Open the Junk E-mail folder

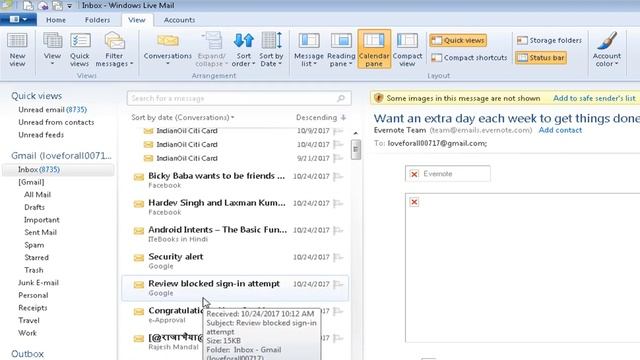tap(38, 283)
